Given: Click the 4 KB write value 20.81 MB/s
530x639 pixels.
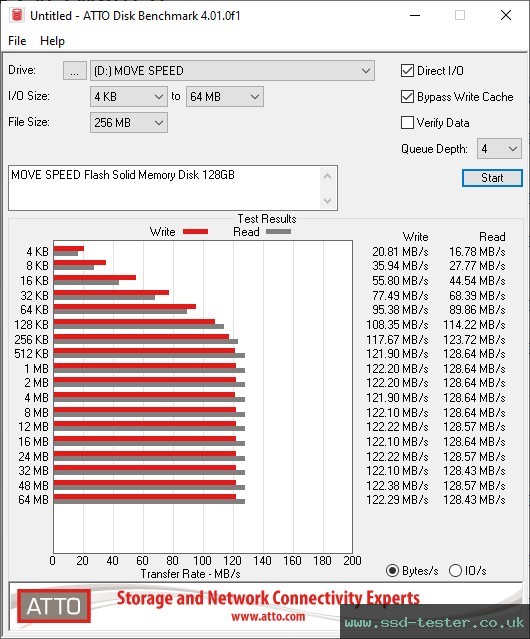Looking at the screenshot, I should tap(400, 252).
